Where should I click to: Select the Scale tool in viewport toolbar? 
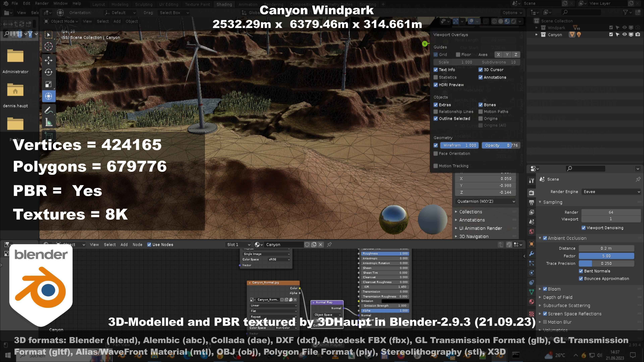48,84
